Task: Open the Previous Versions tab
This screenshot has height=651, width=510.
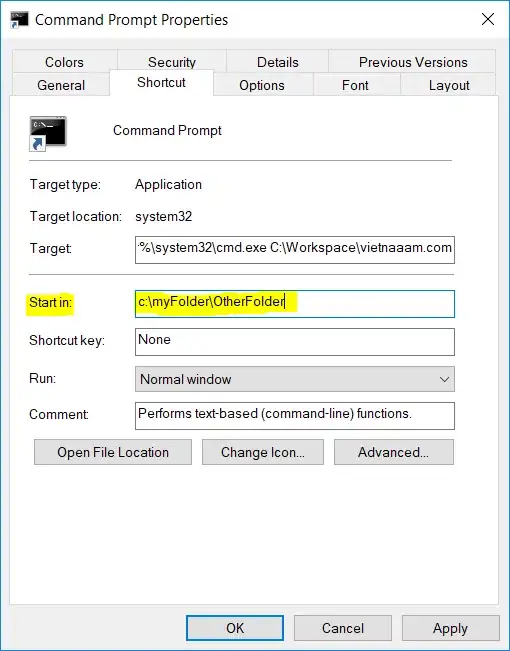Action: coord(413,62)
